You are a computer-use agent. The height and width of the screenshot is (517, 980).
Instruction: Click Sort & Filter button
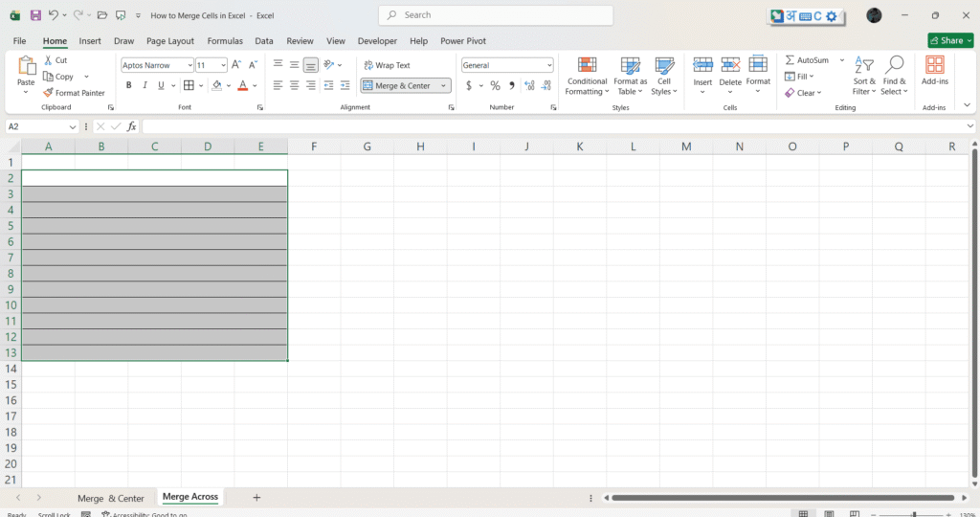(864, 77)
